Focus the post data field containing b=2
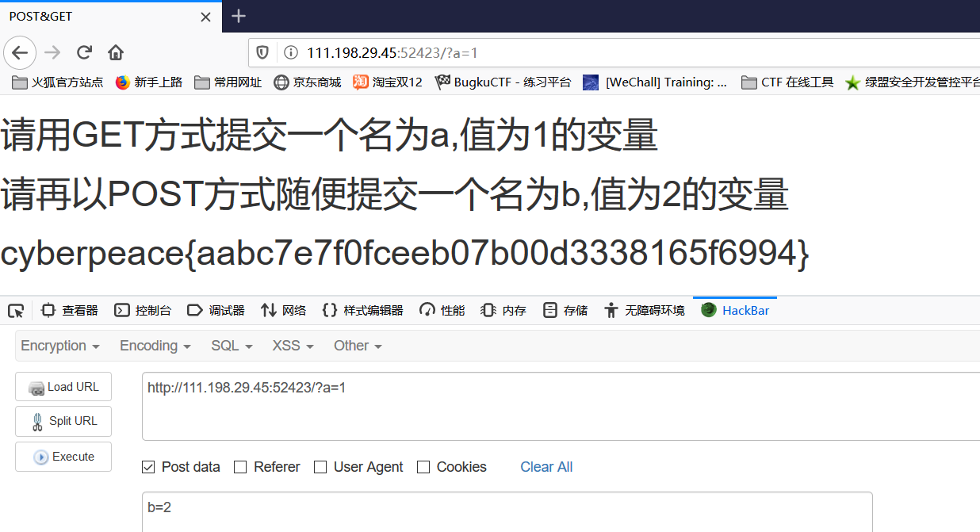The height and width of the screenshot is (532, 980). [x=507, y=512]
